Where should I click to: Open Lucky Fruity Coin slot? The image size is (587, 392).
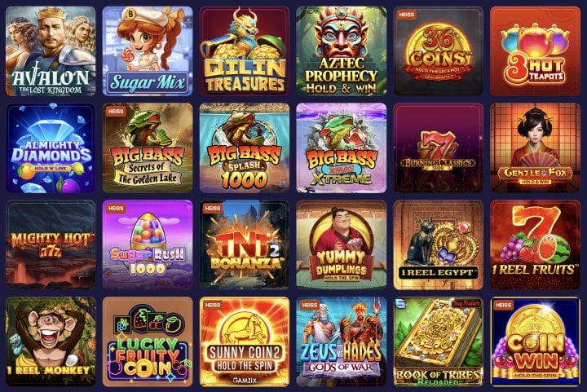click(148, 341)
